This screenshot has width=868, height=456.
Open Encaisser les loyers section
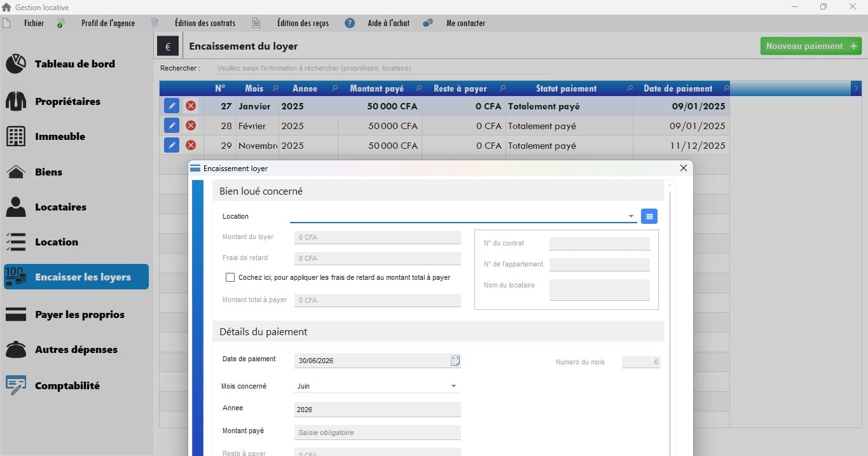[x=76, y=277]
